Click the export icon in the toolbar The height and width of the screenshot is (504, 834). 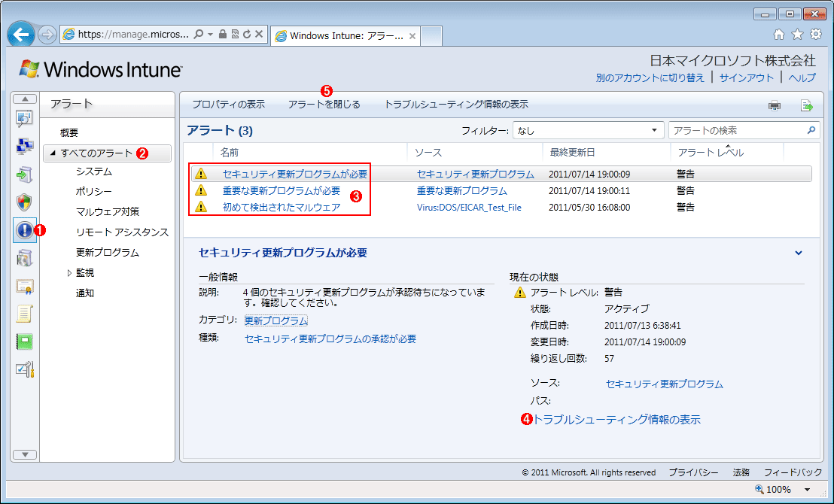807,105
